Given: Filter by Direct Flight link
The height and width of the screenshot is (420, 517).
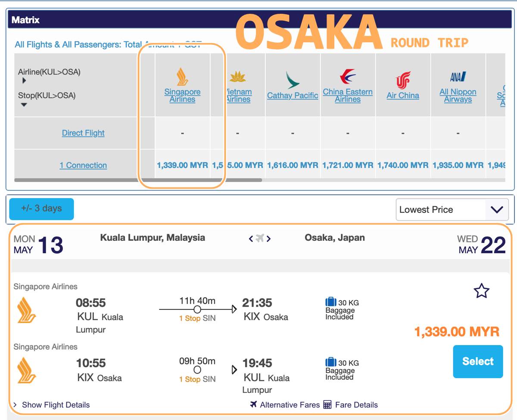Looking at the screenshot, I should (83, 133).
